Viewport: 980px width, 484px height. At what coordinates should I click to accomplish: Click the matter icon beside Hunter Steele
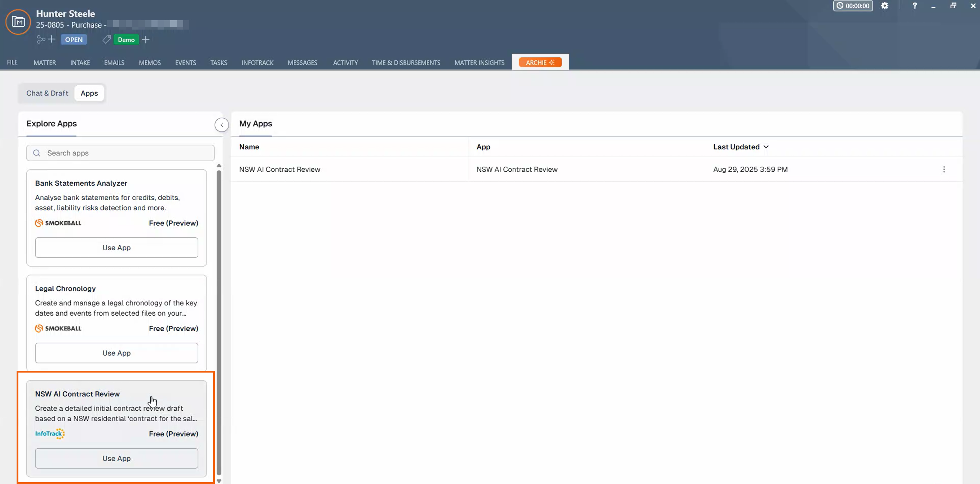(18, 22)
